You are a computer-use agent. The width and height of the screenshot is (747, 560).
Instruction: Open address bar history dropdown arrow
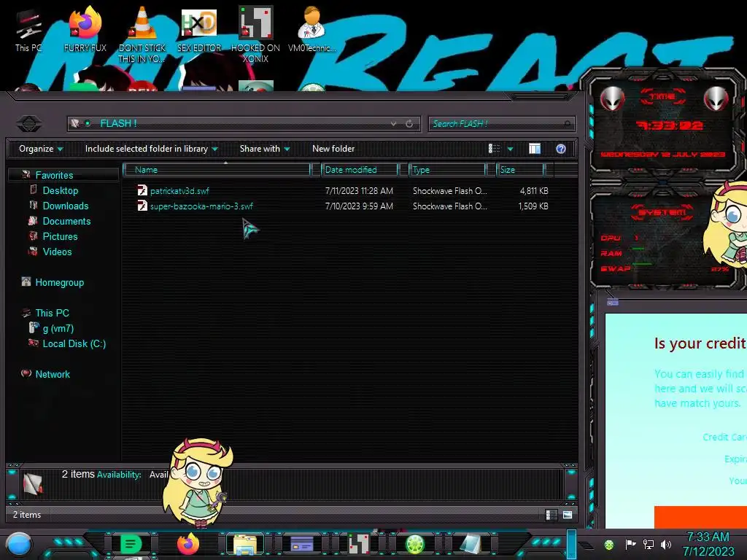(393, 124)
